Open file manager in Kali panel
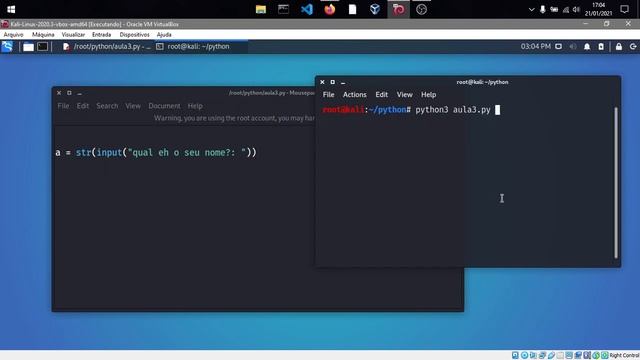640x360 pixels. 28,47
